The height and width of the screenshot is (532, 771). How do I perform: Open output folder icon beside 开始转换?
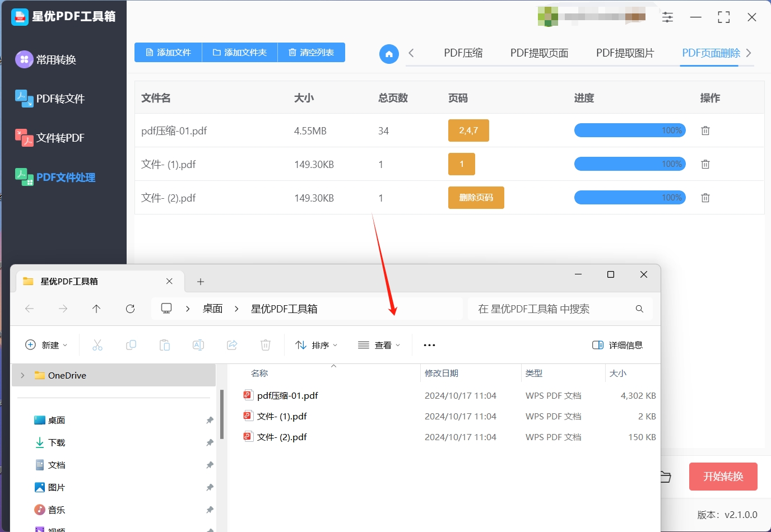[666, 477]
